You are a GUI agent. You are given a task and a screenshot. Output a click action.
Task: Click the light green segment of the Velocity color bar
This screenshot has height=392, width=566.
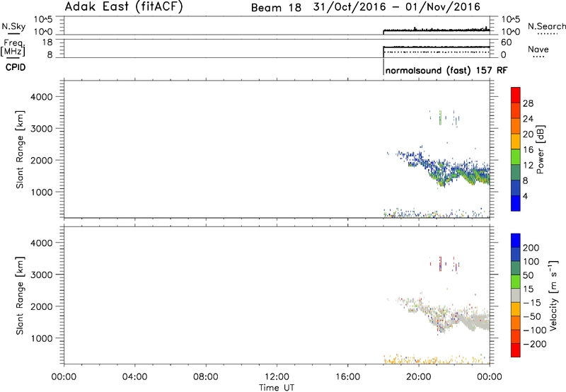[x=516, y=282]
